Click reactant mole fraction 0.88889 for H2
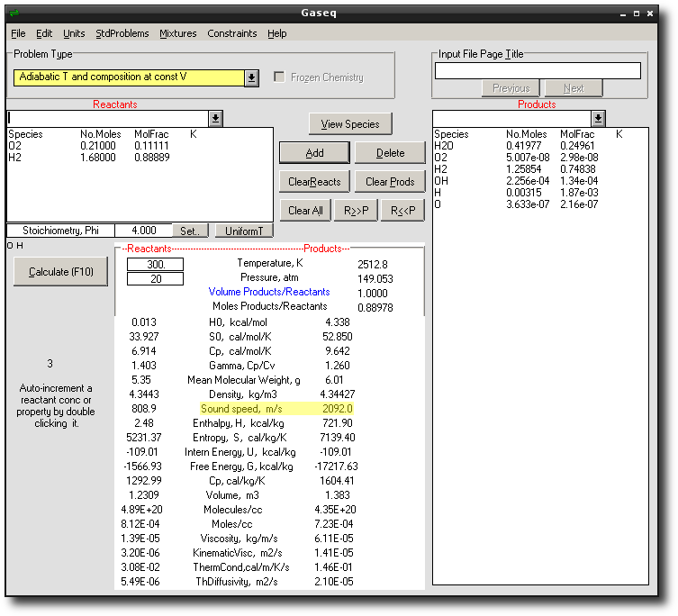The image size is (678, 616). click(152, 158)
